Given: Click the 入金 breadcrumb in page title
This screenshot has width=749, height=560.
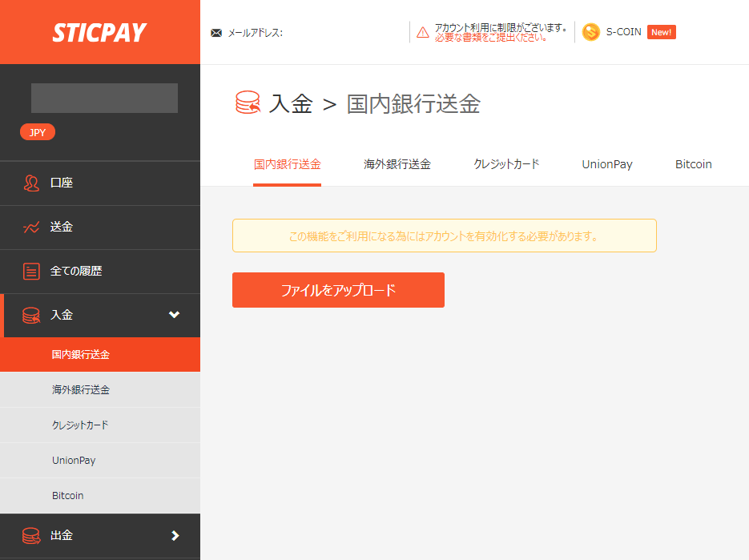Looking at the screenshot, I should [x=291, y=103].
